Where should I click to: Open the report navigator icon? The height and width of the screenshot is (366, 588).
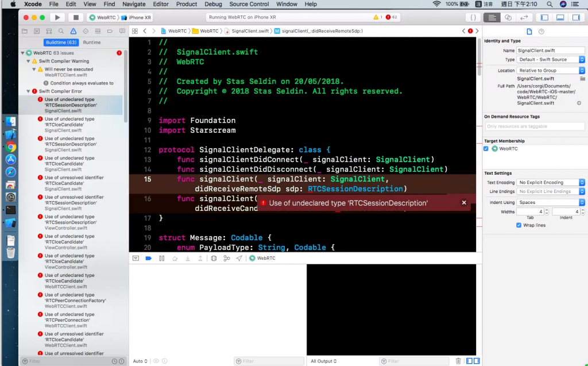(122, 31)
